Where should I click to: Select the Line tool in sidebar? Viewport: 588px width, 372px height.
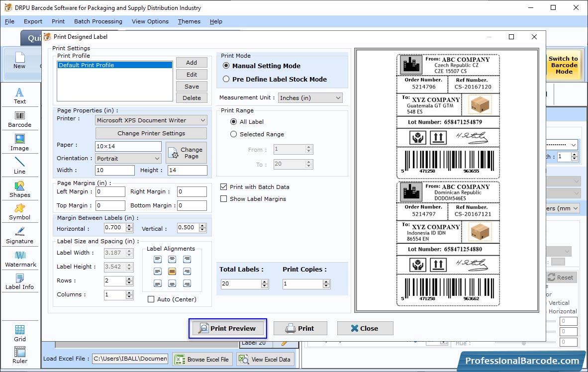[x=19, y=166]
